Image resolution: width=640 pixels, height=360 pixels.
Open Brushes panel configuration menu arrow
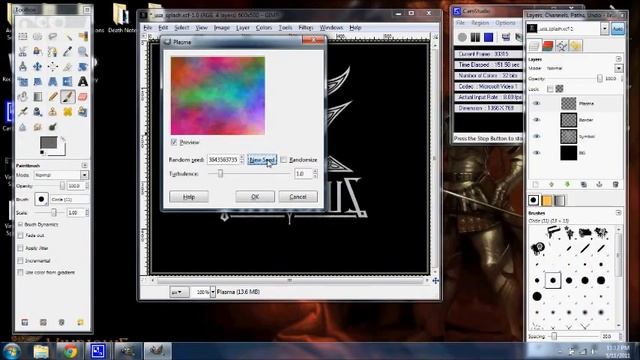pos(619,213)
